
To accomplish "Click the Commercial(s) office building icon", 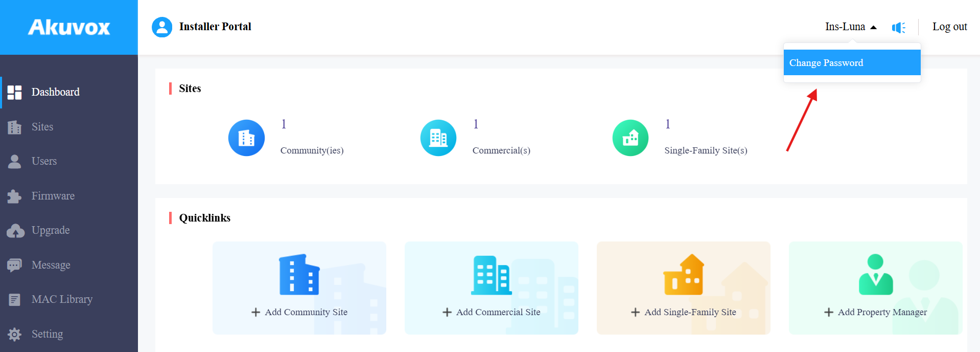I will tap(438, 138).
